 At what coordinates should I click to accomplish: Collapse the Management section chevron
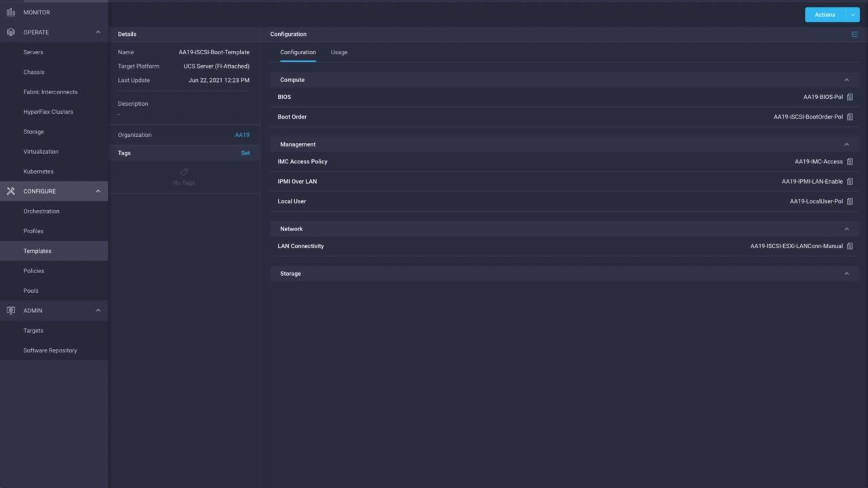point(846,144)
